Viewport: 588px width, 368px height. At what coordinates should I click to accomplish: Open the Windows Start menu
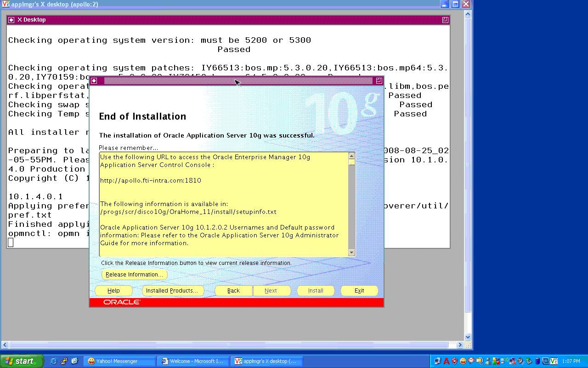coord(22,361)
